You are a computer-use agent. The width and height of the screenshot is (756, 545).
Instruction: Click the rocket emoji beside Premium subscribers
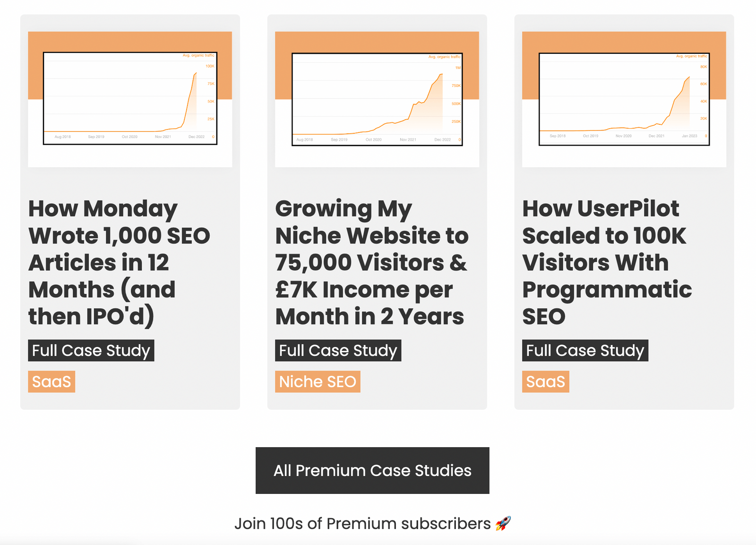point(503,523)
